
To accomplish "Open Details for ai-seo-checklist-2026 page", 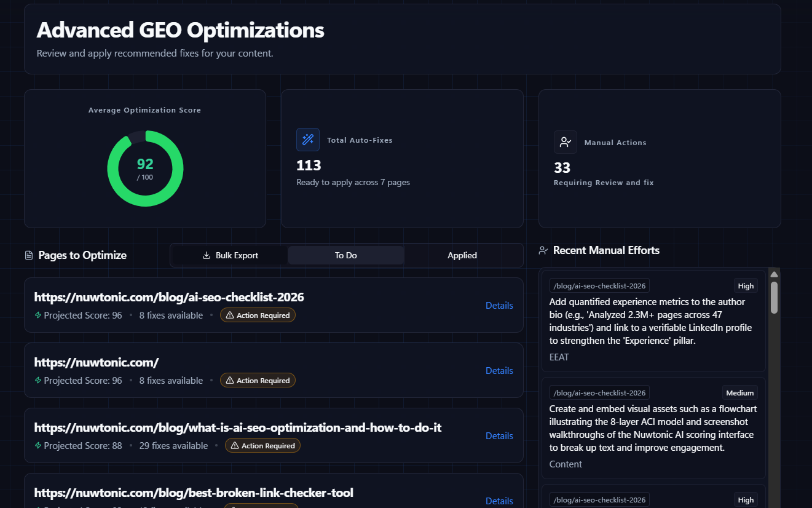I will coord(499,305).
